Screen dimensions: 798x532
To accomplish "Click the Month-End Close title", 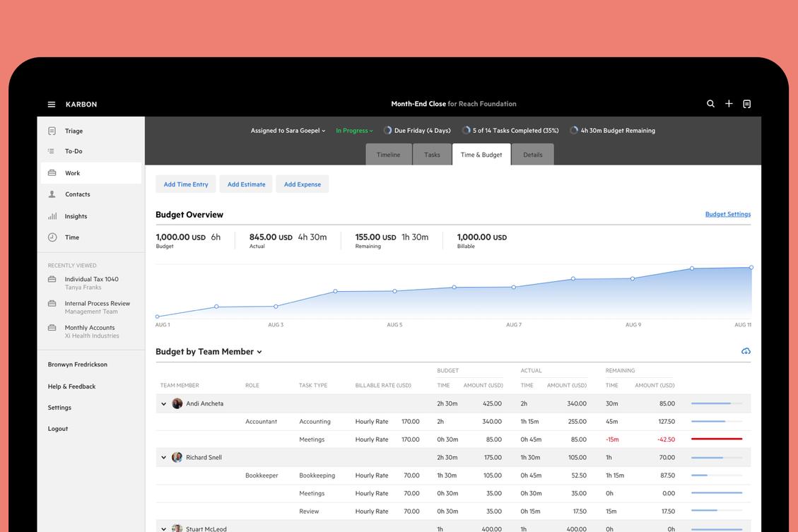I will pyautogui.click(x=418, y=104).
